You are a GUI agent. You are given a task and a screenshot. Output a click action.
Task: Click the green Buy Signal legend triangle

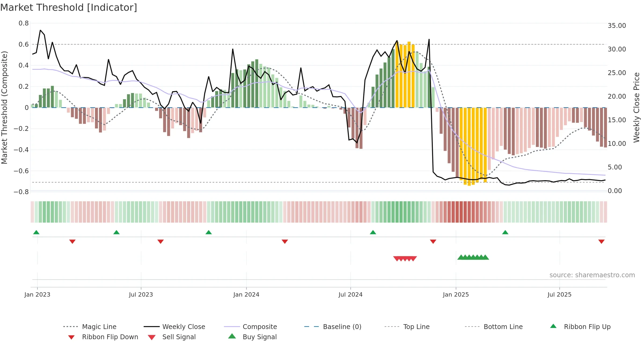[x=232, y=336]
